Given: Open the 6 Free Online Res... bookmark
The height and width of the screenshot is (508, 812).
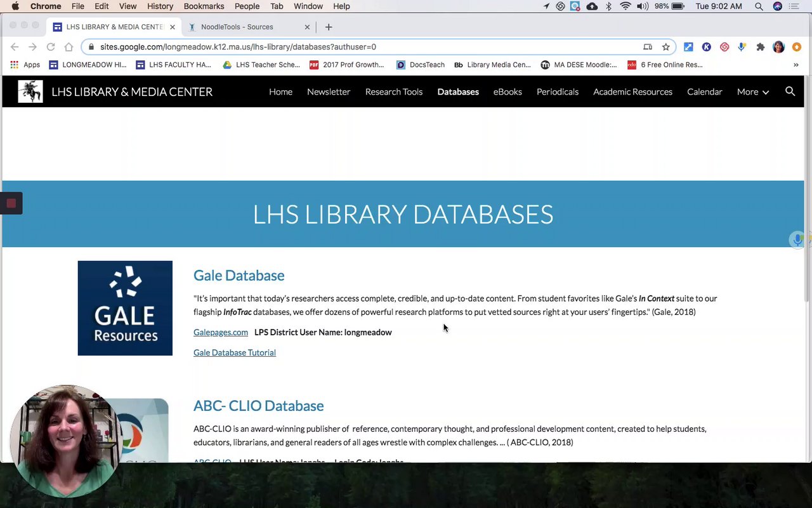Looking at the screenshot, I should (x=665, y=65).
